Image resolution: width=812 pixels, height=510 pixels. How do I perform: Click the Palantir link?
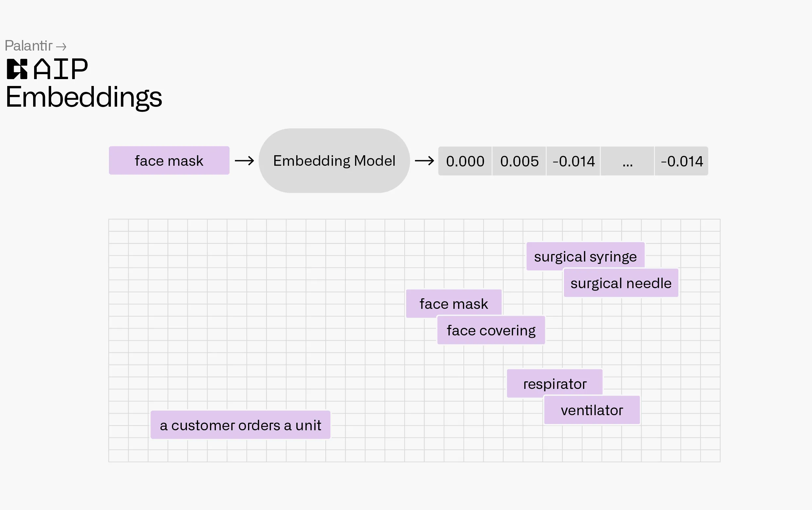click(29, 46)
